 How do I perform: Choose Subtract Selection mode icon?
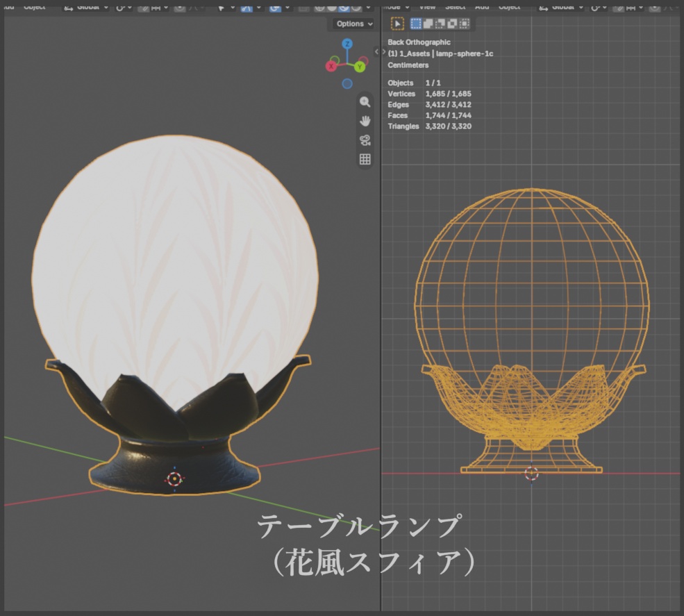pos(440,24)
